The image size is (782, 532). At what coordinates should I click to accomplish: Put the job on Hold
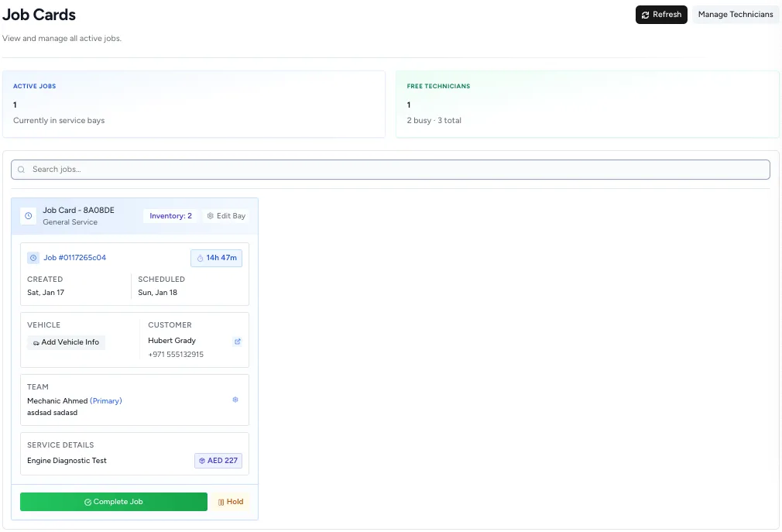point(231,502)
